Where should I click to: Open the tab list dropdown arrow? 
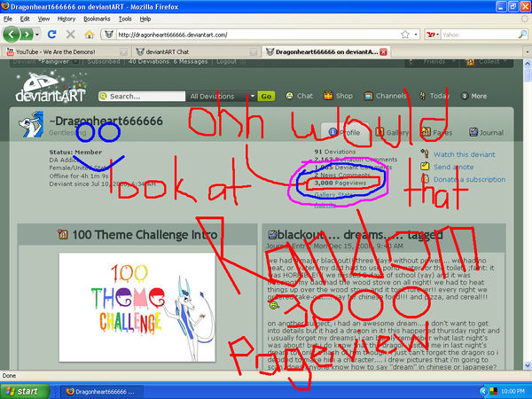528,52
